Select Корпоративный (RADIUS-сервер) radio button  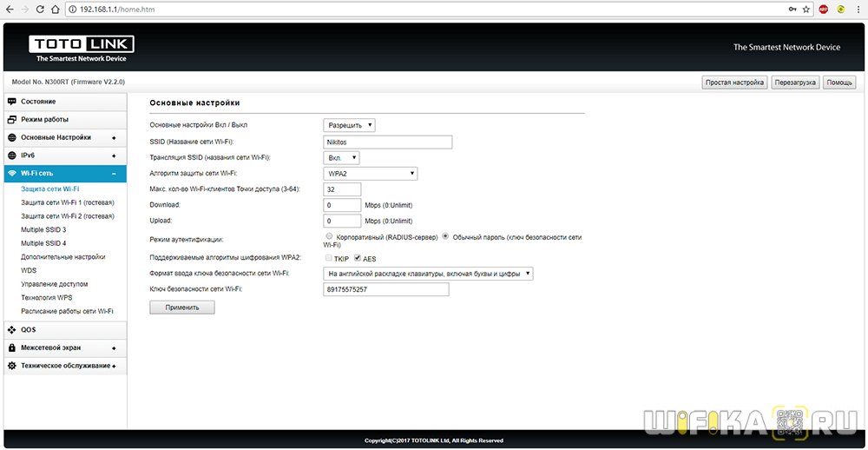click(328, 235)
